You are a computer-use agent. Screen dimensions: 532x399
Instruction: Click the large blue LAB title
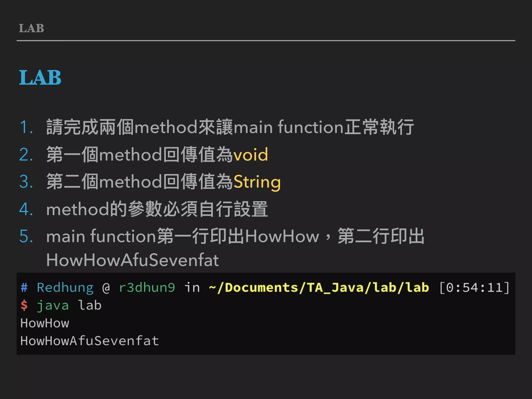coord(40,77)
